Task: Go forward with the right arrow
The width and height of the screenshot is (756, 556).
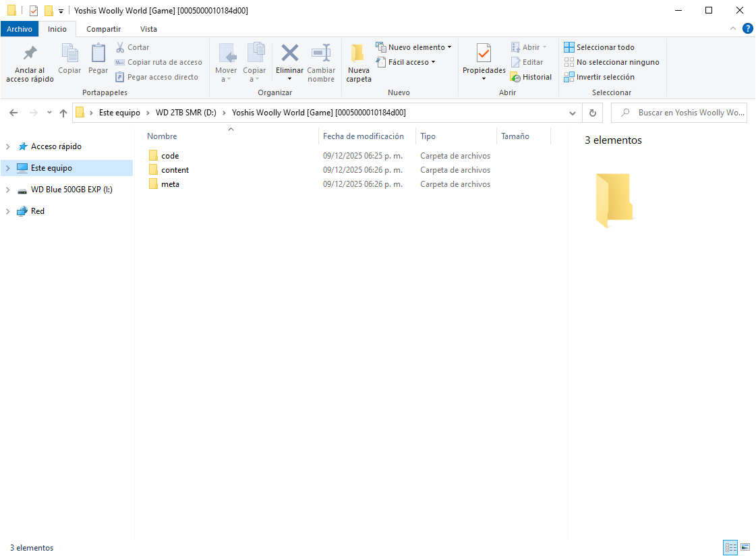Action: coord(33,113)
